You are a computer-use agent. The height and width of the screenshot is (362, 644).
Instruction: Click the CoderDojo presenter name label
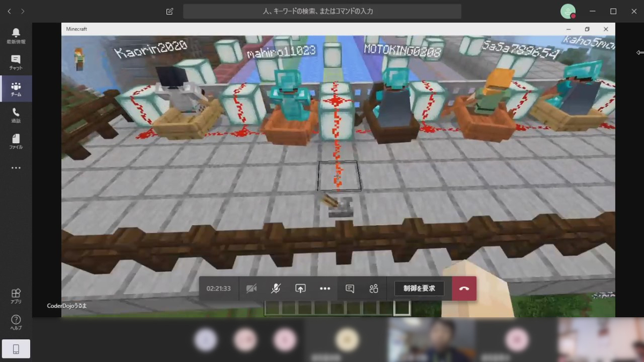click(x=67, y=306)
